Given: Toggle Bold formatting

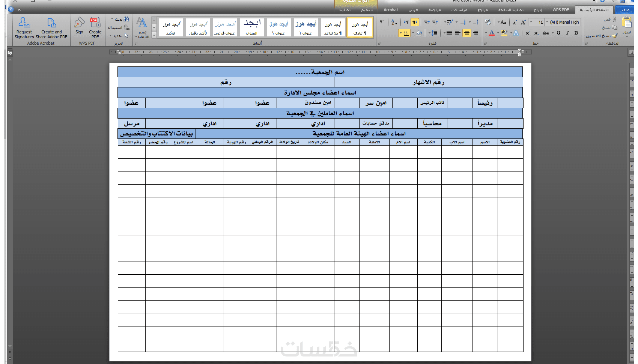Looking at the screenshot, I should (x=576, y=33).
